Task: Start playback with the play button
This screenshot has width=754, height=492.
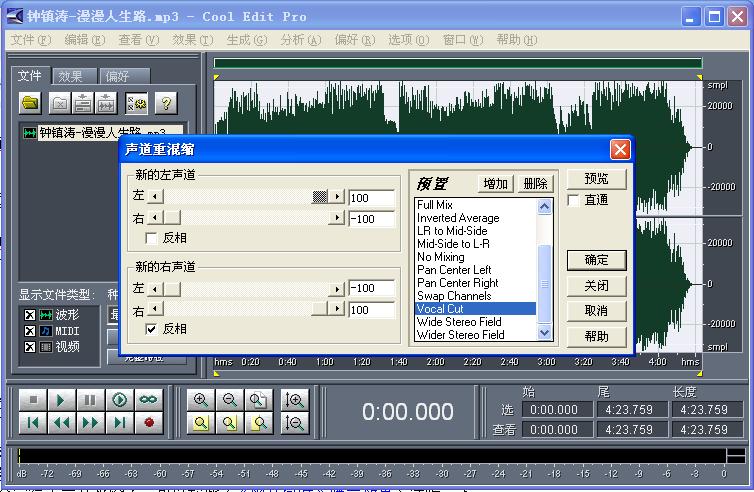Action: coord(61,400)
